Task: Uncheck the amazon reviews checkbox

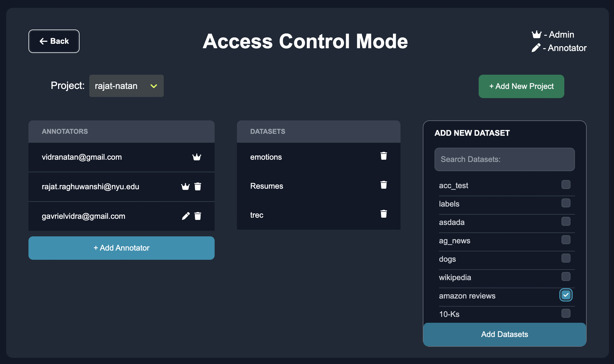Action: 566,295
